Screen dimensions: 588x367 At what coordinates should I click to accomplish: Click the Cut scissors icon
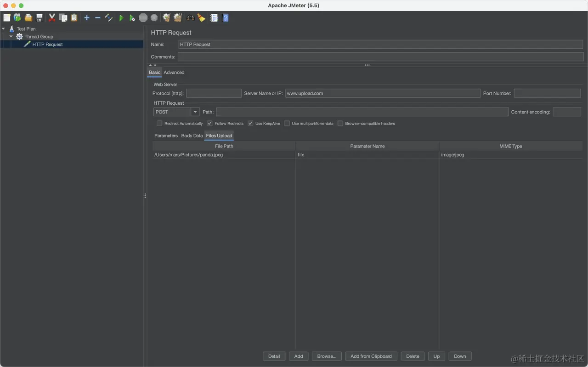tap(52, 18)
